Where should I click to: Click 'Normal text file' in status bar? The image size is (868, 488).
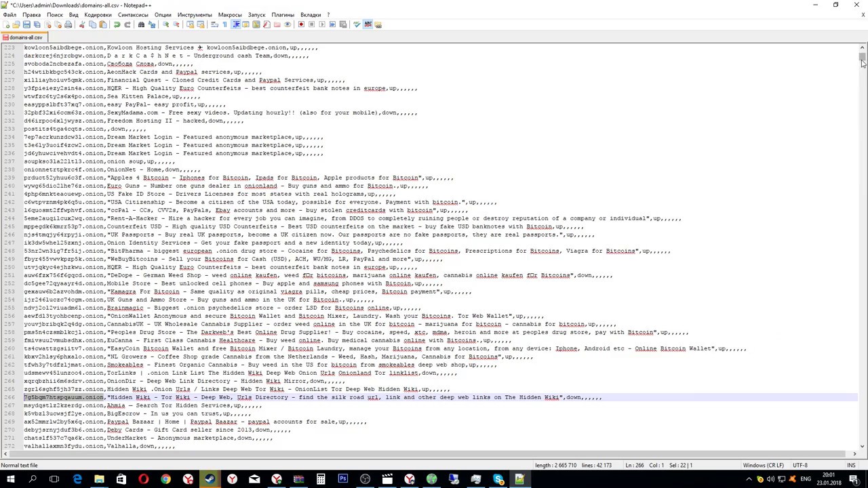20,466
